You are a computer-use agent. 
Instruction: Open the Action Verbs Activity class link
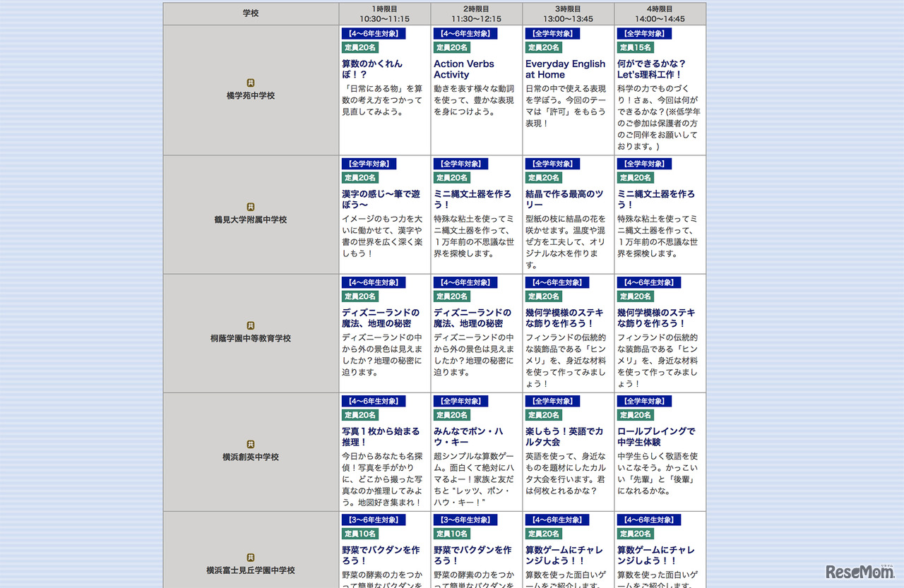click(464, 69)
